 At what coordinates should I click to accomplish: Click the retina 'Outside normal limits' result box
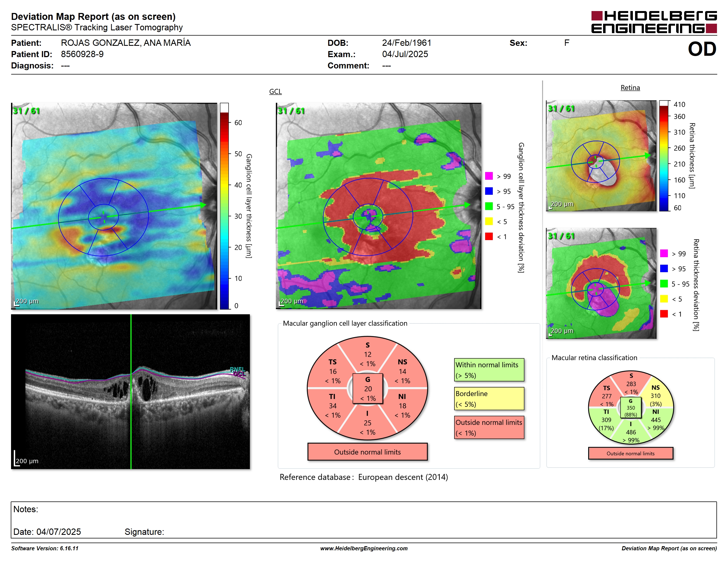(x=630, y=454)
